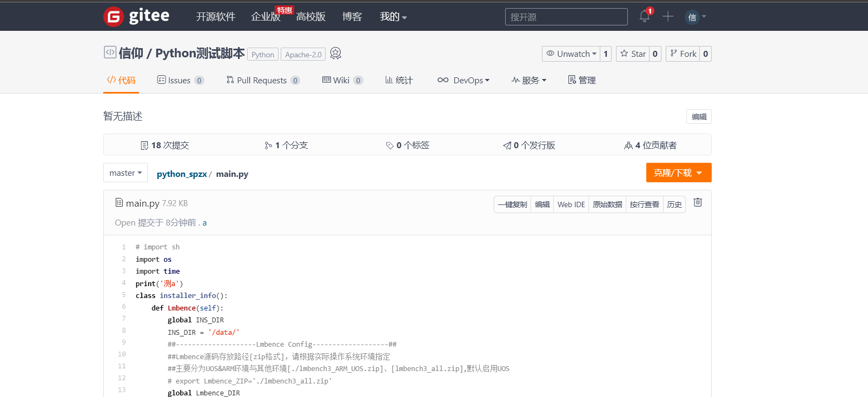Click the watcher count 1
868x397 pixels.
tap(606, 54)
